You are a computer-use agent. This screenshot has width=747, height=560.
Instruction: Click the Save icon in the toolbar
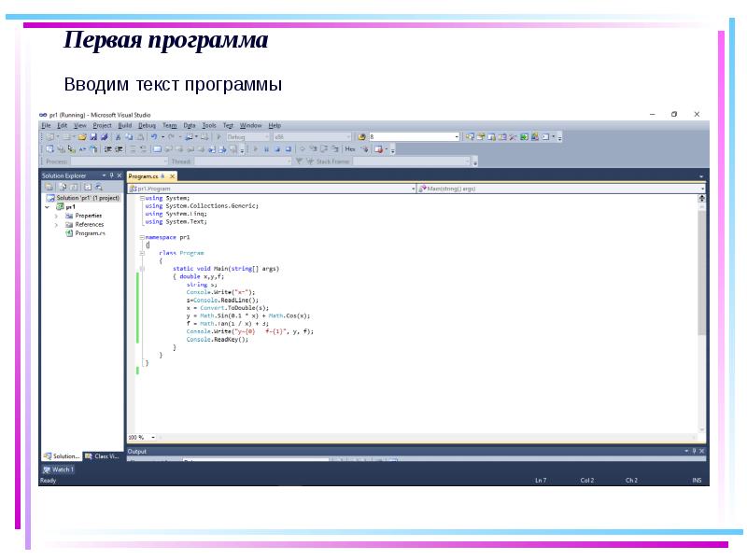point(92,136)
